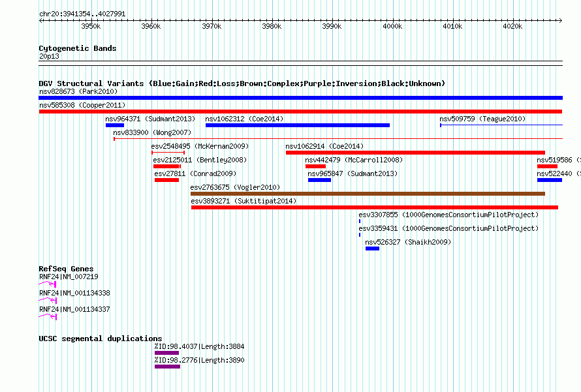This screenshot has height=392, width=581.
Task: Click the 3990k ruler tick label
Action: pos(332,26)
